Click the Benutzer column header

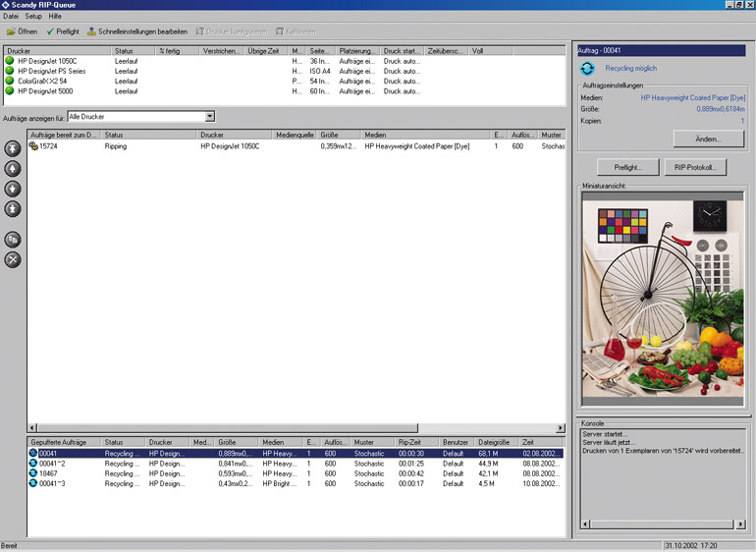457,442
